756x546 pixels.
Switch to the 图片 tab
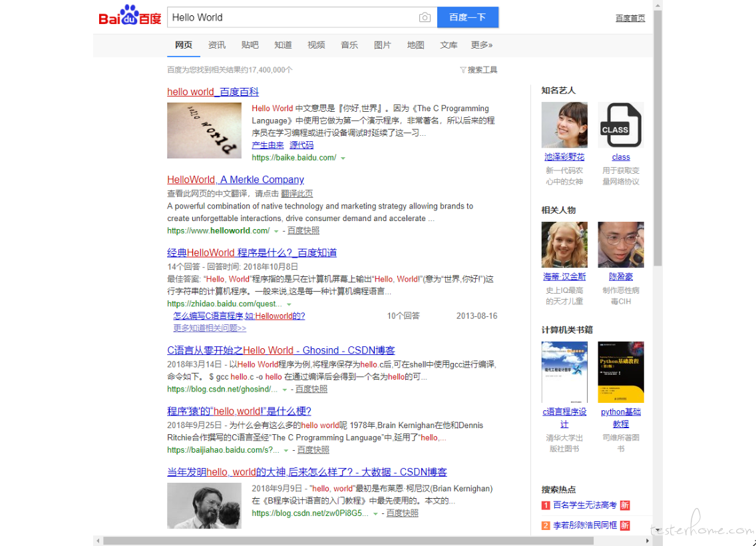(383, 45)
